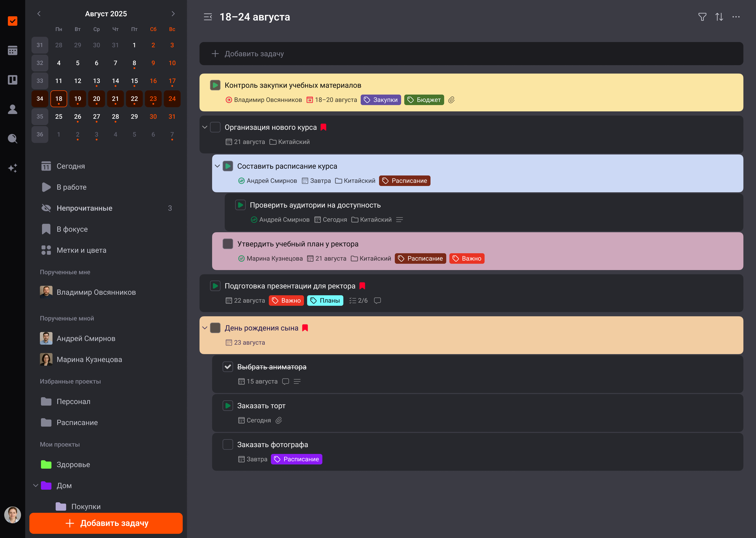Go to next month in calendar

[173, 14]
